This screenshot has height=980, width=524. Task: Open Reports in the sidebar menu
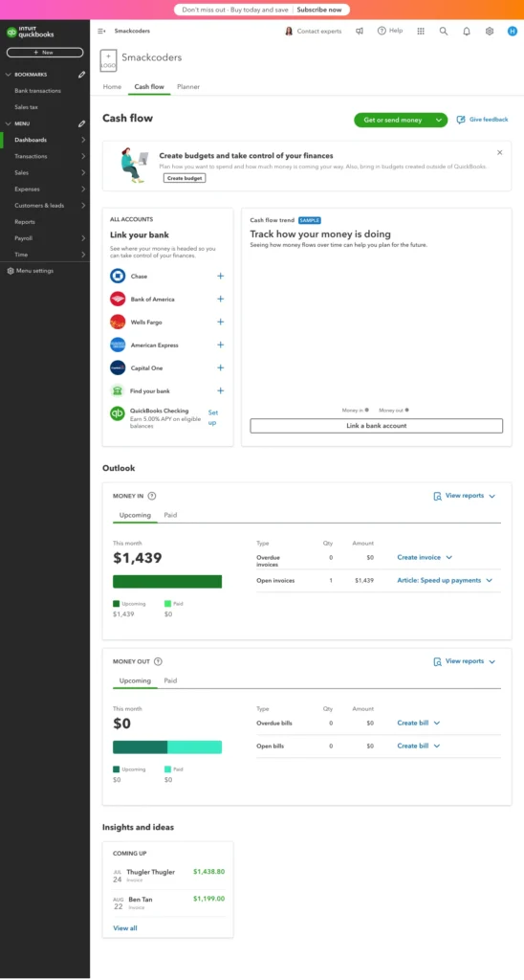[25, 222]
